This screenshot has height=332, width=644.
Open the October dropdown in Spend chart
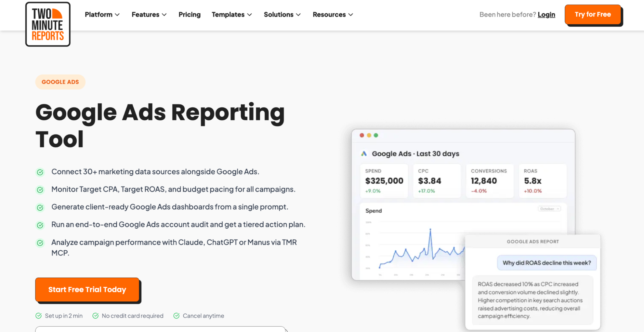549,209
